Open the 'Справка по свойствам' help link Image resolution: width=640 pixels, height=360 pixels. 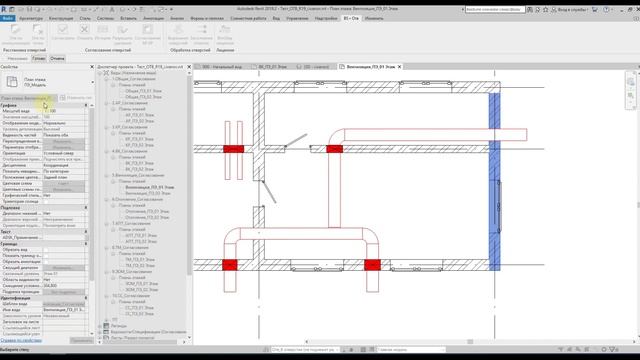(x=21, y=340)
